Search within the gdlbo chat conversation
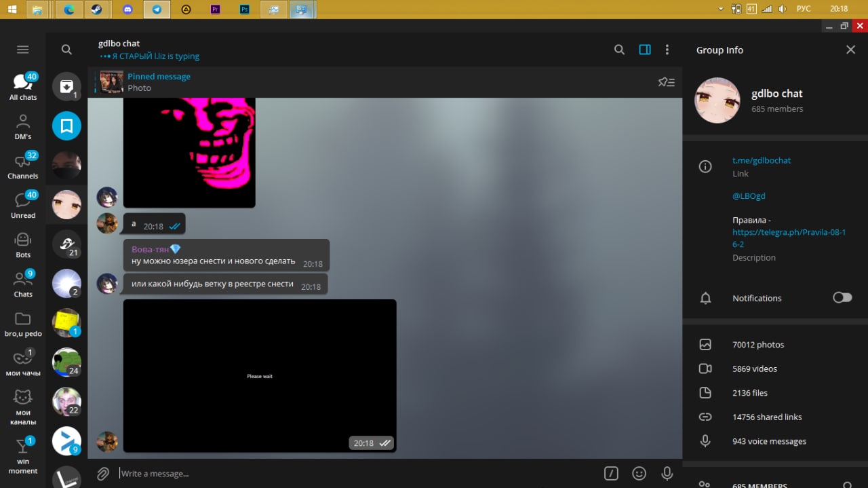 619,50
